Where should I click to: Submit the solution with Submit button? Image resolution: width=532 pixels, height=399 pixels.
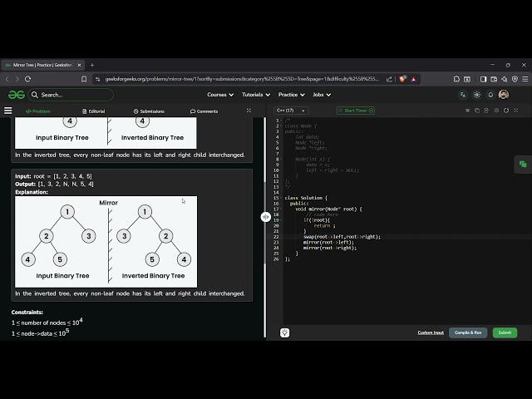(x=505, y=332)
